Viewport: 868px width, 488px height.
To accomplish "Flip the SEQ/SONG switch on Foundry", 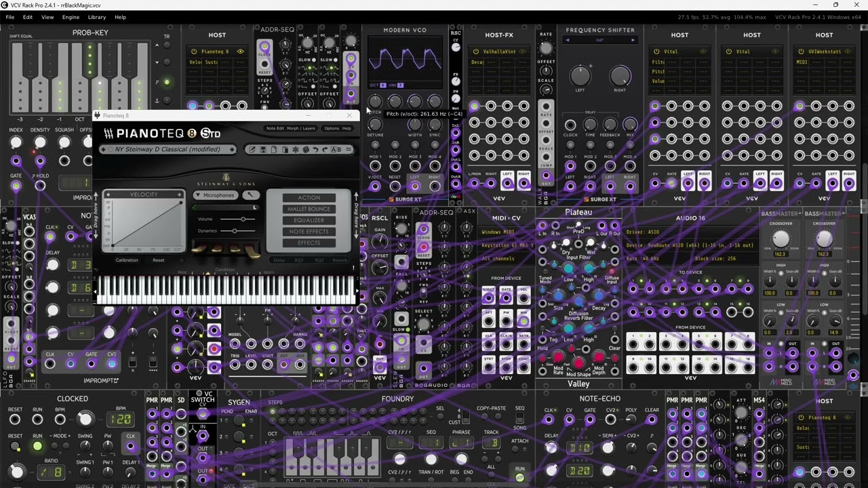I will click(520, 418).
